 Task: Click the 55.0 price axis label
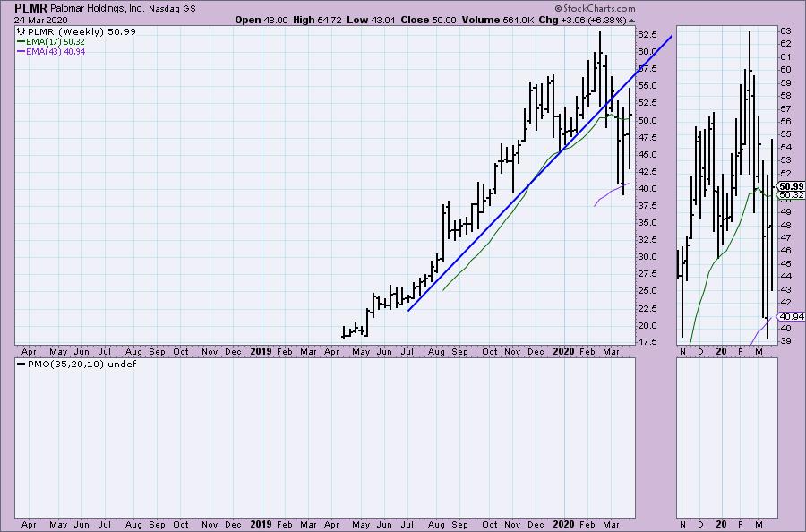coord(647,85)
